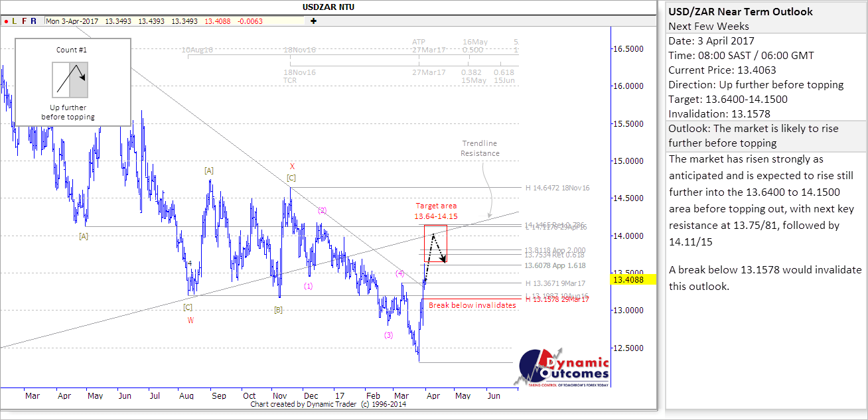Click the -0.0063 change value in the data bar
Screen dimensions: 868x420
coord(250,21)
